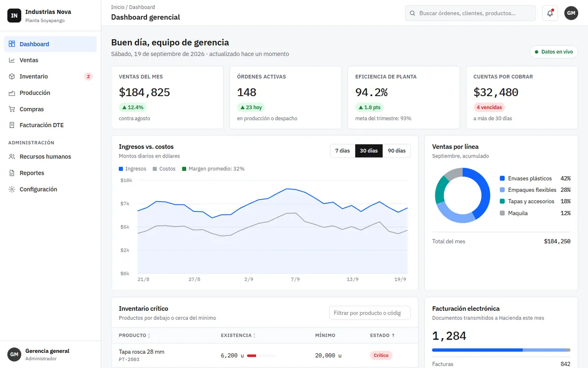This screenshot has width=588, height=368.
Task: Open the Inventario menu item
Action: click(x=50, y=77)
